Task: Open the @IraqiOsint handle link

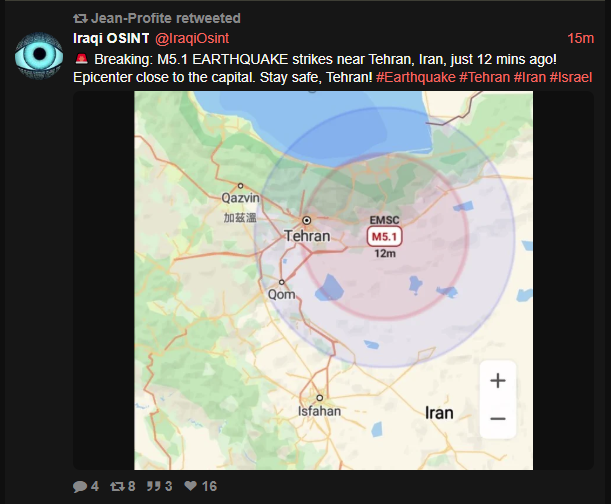Action: 192,38
